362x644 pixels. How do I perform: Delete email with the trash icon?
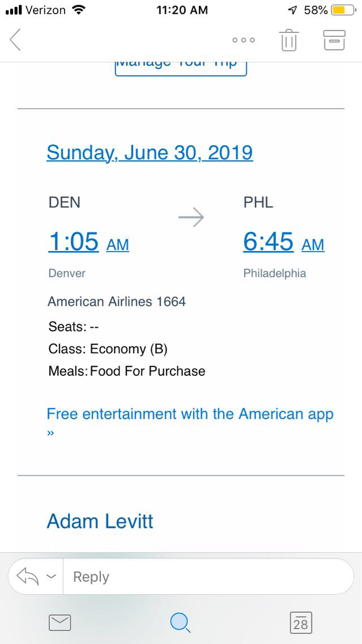288,40
